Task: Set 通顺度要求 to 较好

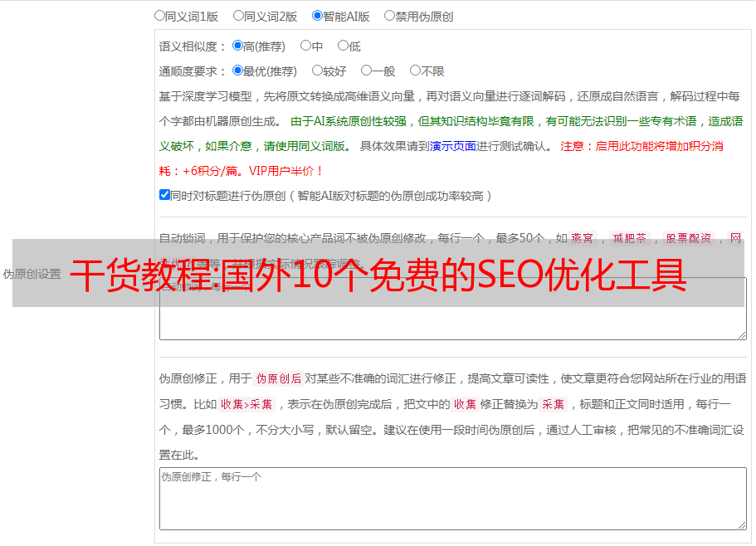Action: pyautogui.click(x=317, y=71)
